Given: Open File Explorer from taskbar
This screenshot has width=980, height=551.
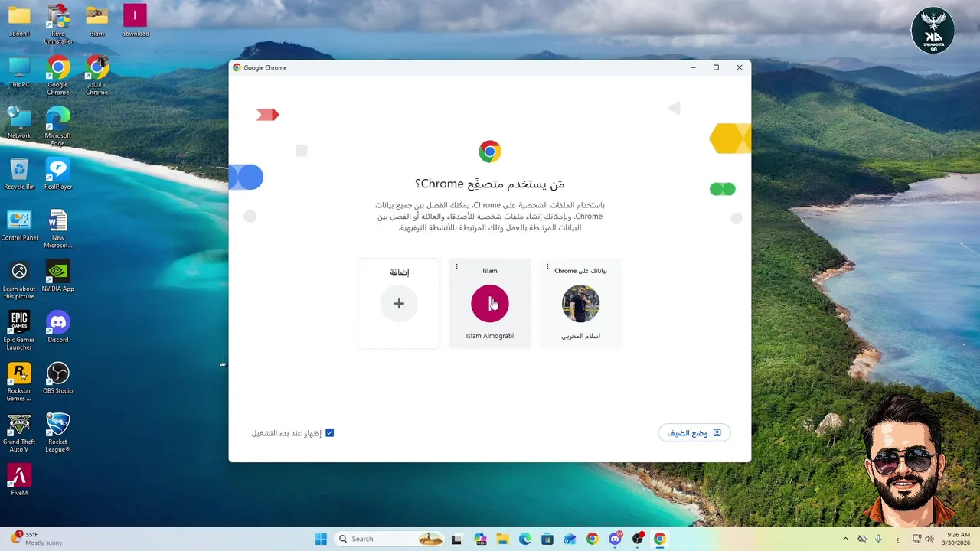Looking at the screenshot, I should tap(502, 539).
